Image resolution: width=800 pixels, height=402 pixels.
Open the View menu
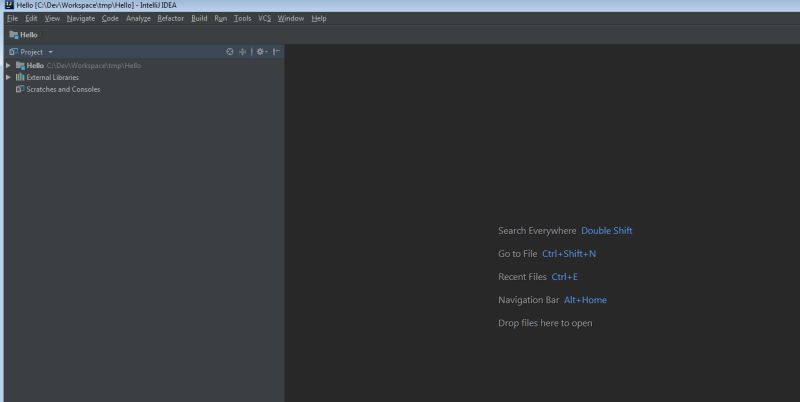(x=52, y=18)
